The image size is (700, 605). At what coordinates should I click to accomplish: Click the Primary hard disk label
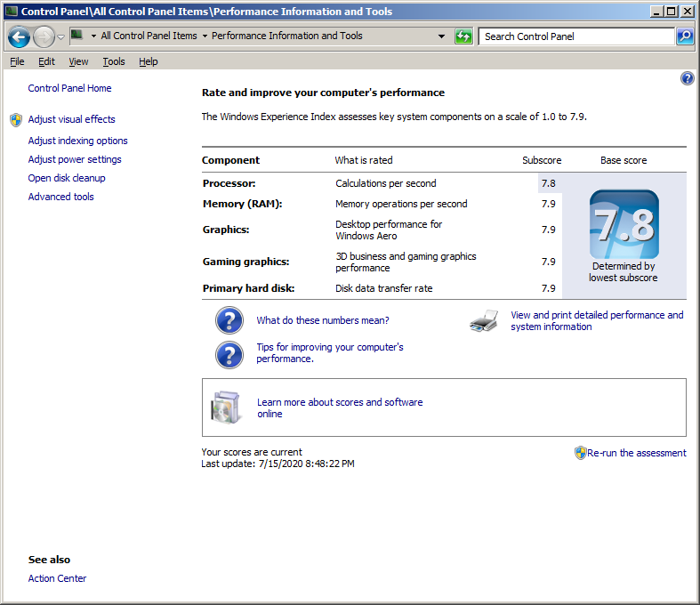click(x=249, y=288)
